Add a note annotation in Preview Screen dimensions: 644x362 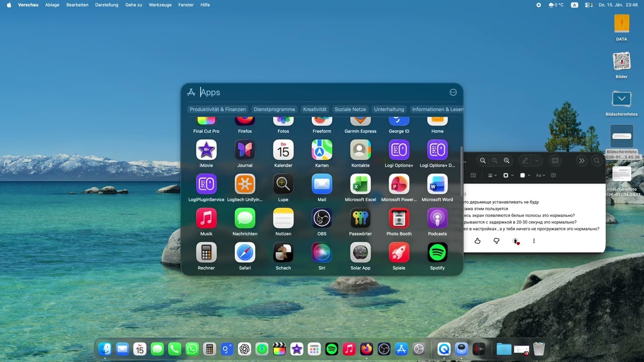[553, 175]
